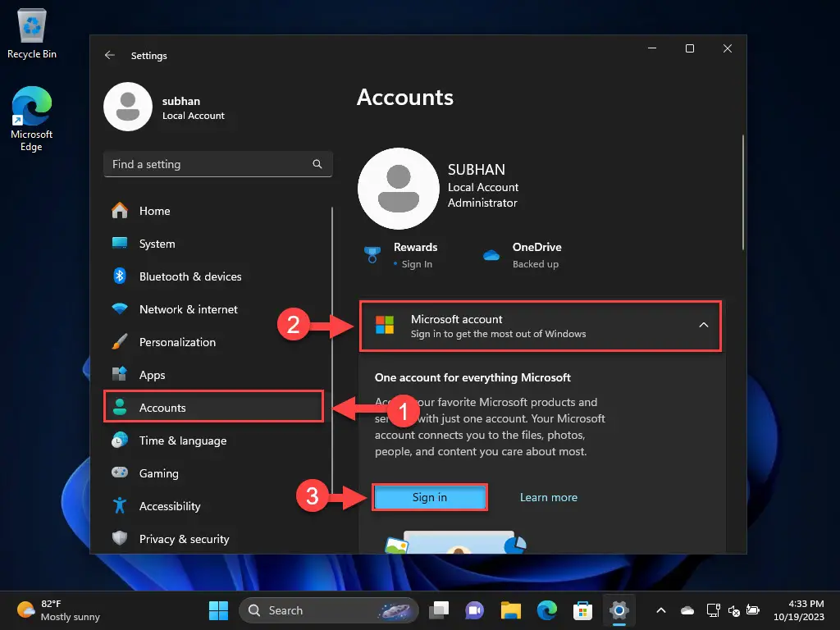Open Task View on the taskbar
The image size is (840, 630).
439,610
